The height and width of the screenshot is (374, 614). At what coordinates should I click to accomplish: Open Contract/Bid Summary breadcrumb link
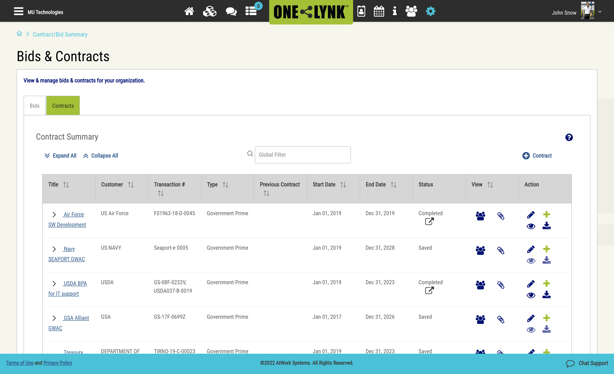click(60, 34)
